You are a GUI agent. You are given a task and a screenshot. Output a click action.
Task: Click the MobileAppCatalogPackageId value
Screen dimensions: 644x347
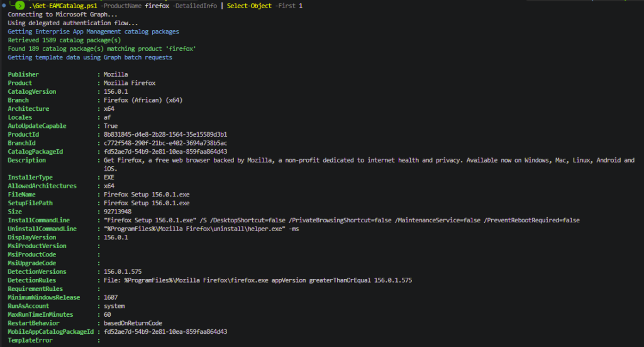tap(165, 332)
